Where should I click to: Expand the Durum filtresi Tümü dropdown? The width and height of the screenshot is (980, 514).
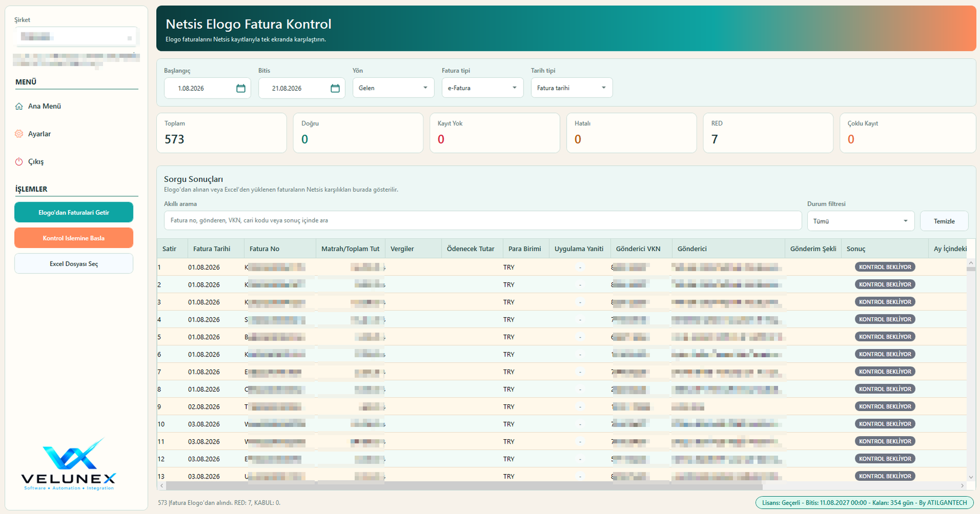coord(861,221)
